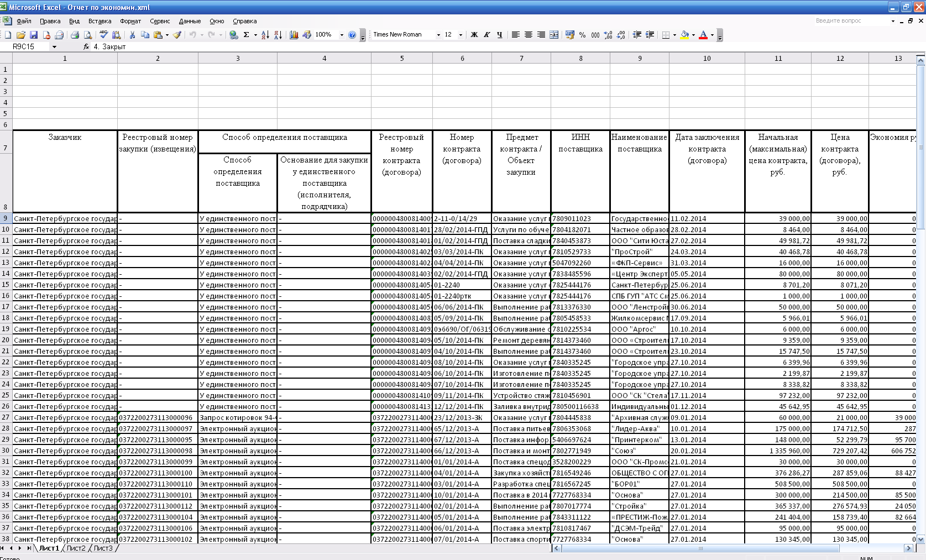Switch to the Лист2 sheet tab
926x560 pixels.
76,548
